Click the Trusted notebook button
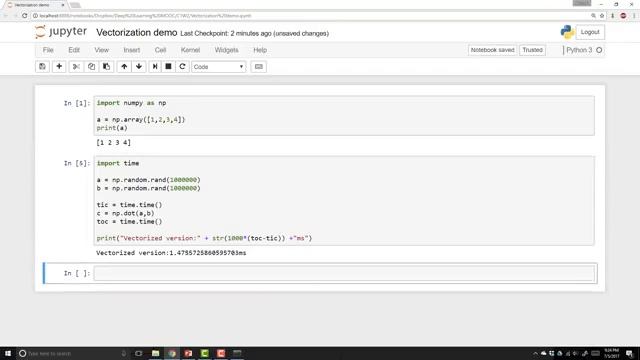 532,50
